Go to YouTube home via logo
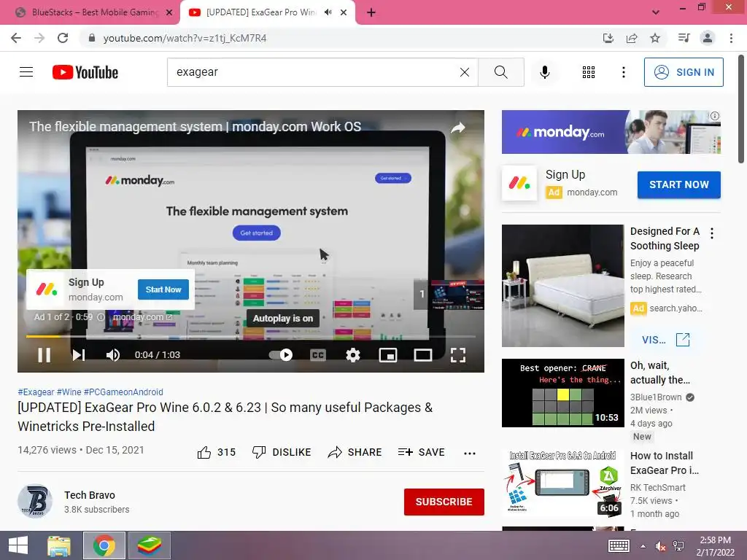This screenshot has height=560, width=747. pyautogui.click(x=85, y=72)
